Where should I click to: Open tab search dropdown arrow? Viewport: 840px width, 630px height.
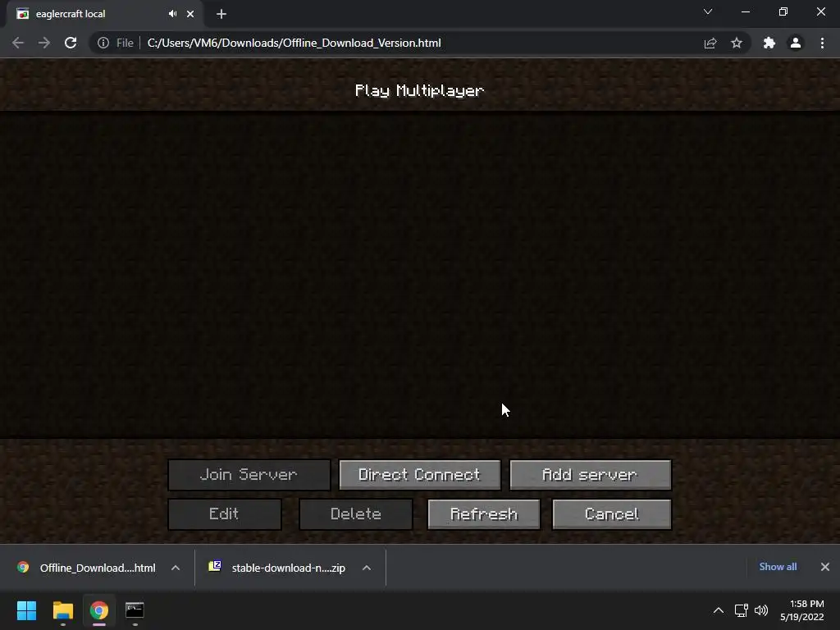click(x=708, y=11)
